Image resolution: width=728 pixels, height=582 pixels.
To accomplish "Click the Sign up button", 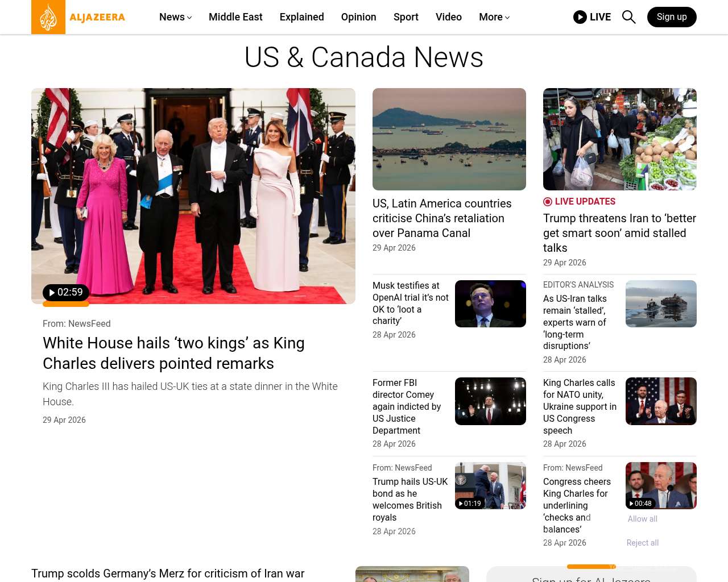I will 671,17.
